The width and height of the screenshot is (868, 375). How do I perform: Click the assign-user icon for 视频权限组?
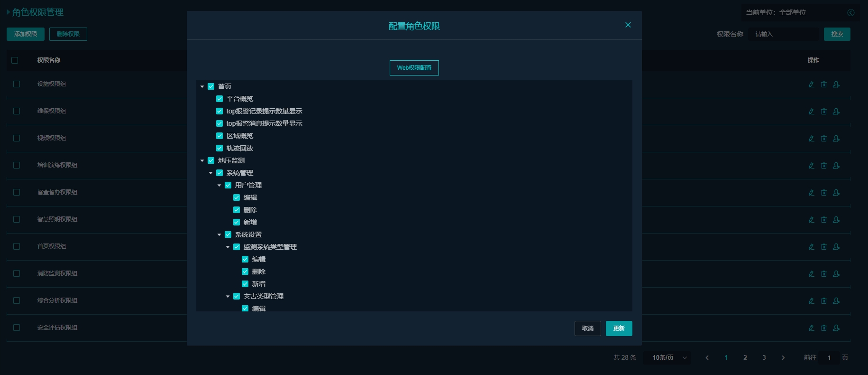tap(836, 138)
